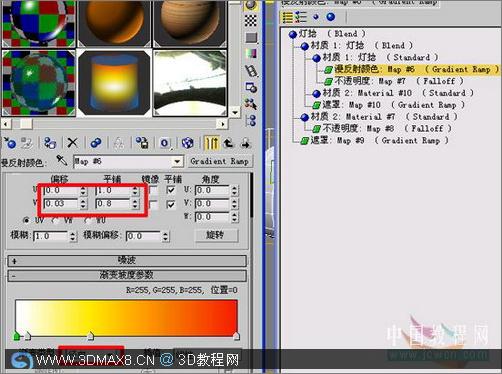Uncheck the V tile (平铺) checkbox

[171, 204]
